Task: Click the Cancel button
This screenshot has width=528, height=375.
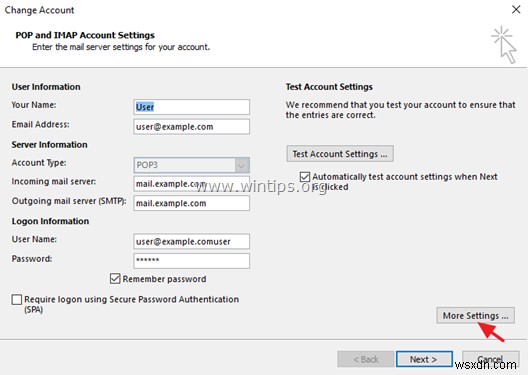Action: point(490,359)
